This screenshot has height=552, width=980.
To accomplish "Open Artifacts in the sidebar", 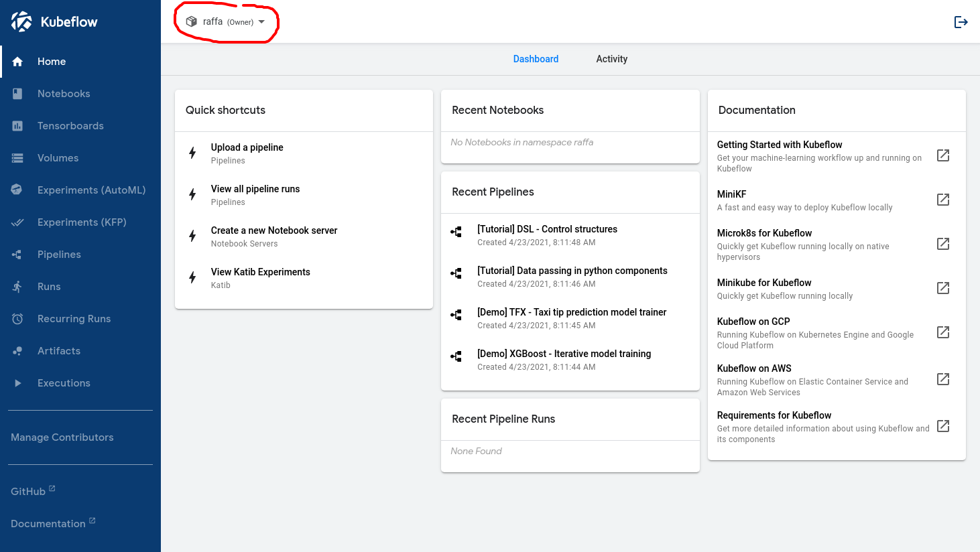I will (80, 351).
